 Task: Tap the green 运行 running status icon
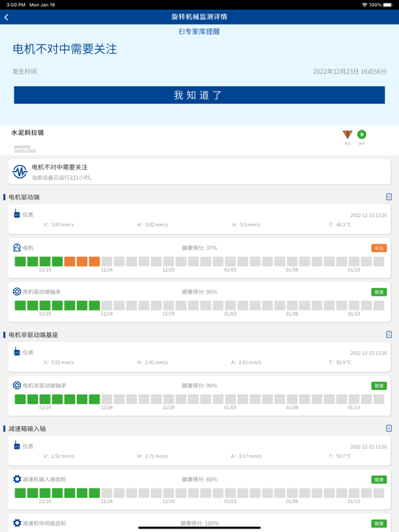(x=362, y=134)
